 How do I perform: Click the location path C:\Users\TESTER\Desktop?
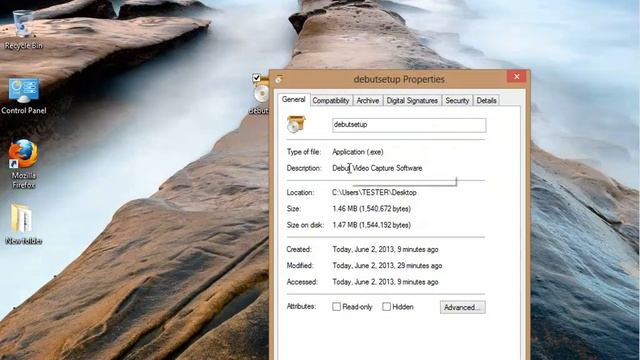pyautogui.click(x=374, y=193)
